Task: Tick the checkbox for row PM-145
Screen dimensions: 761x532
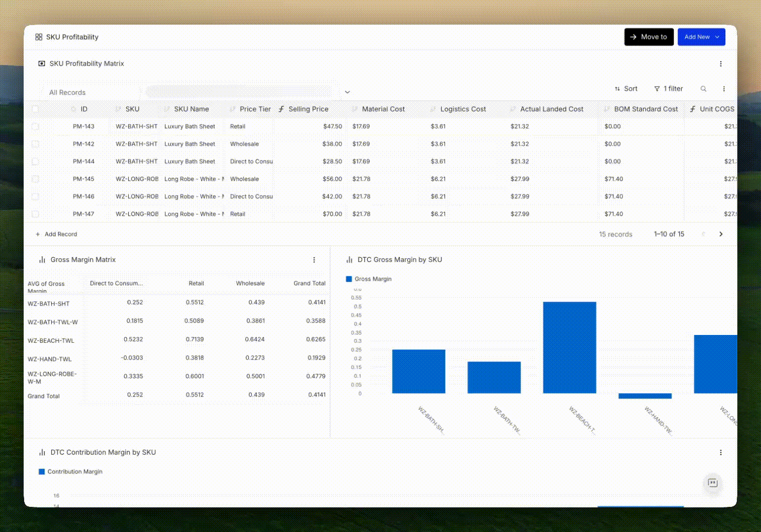Action: click(x=35, y=179)
